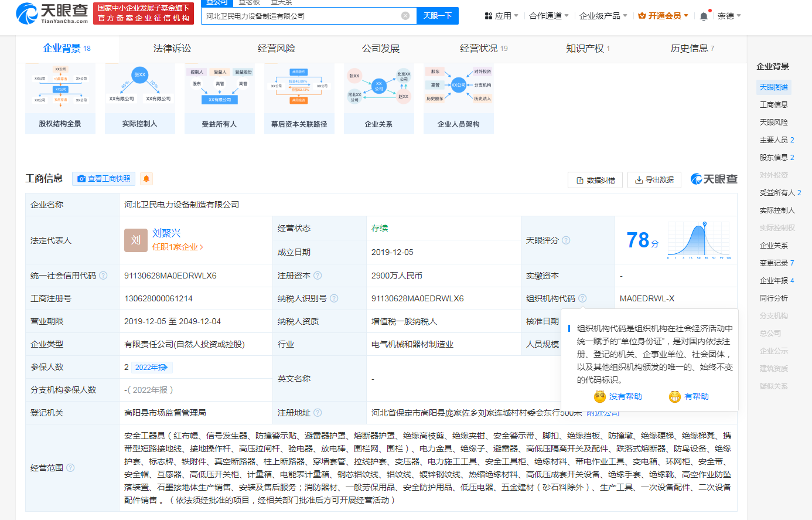The height and width of the screenshot is (520, 812).
Task: Jump to 主要人员 in the sidebar
Action: (777, 140)
